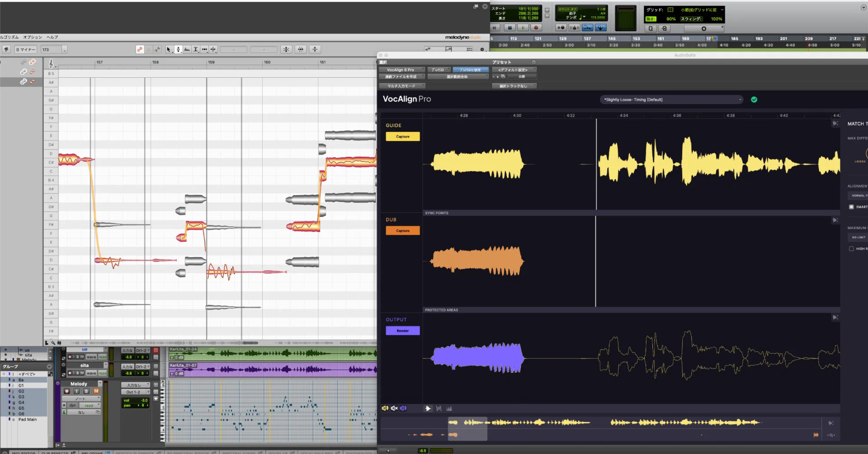Click the Dub Capture button
The height and width of the screenshot is (454, 868).
tap(403, 231)
